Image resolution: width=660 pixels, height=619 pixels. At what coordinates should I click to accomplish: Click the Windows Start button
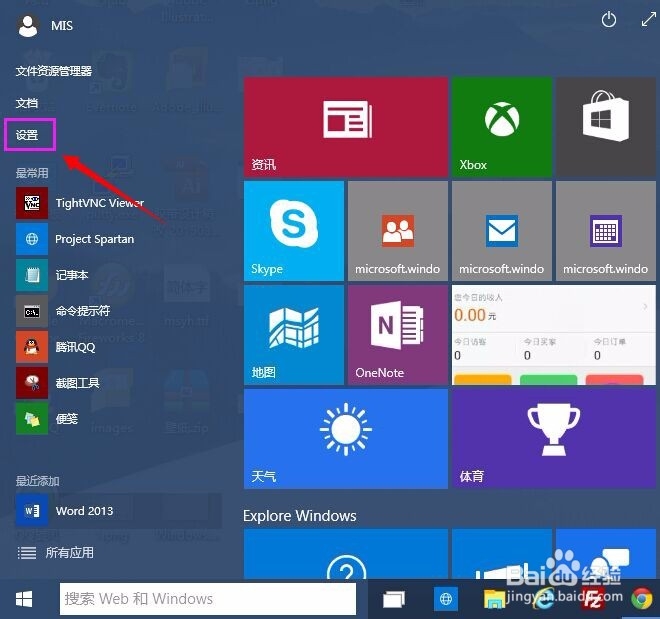(24, 599)
